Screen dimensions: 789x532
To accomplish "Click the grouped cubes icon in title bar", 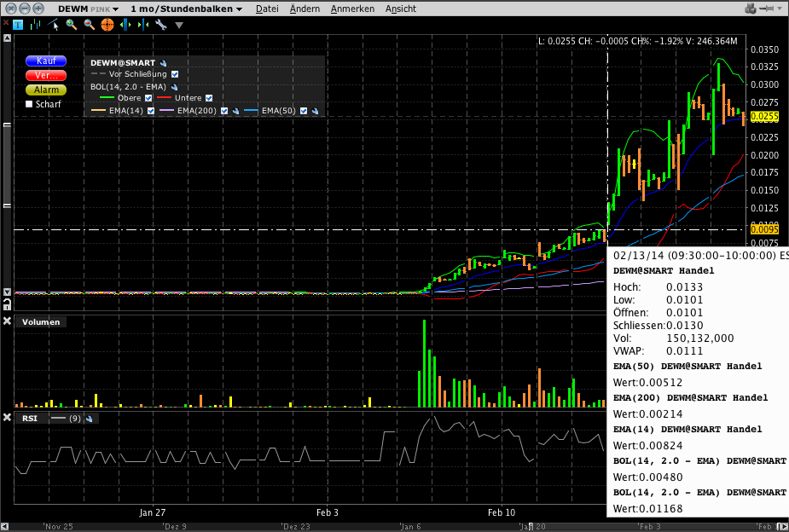I will click(751, 9).
